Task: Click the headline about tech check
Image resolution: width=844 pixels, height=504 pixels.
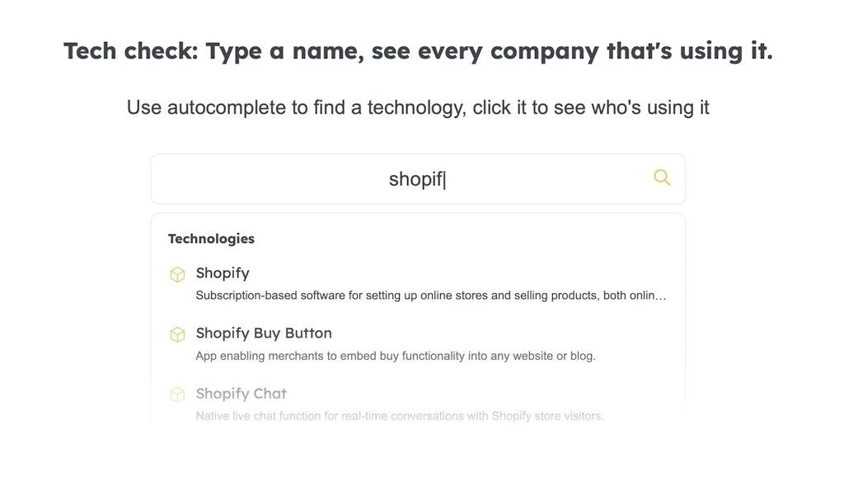Action: [x=419, y=50]
